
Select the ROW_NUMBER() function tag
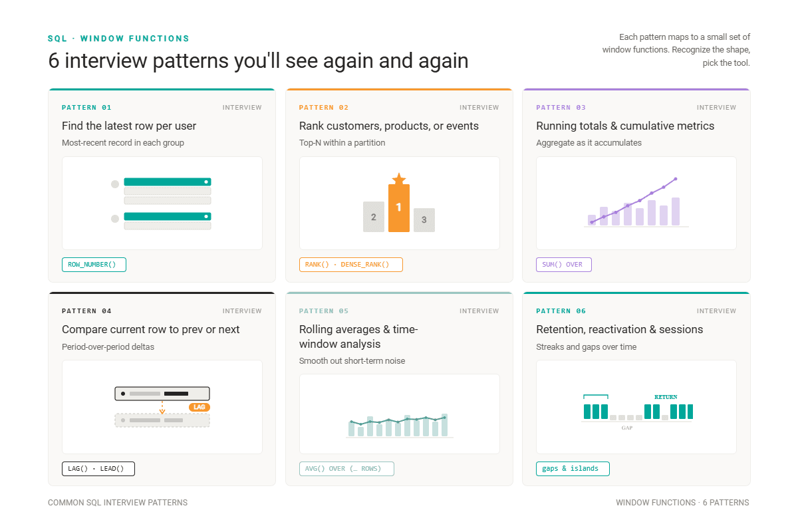pyautogui.click(x=94, y=265)
